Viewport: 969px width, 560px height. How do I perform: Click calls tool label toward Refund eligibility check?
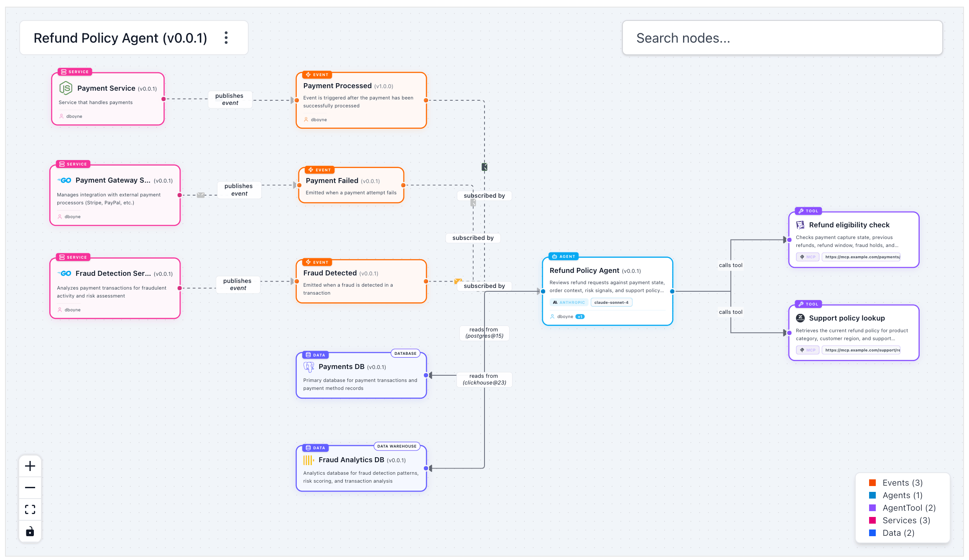(x=731, y=265)
